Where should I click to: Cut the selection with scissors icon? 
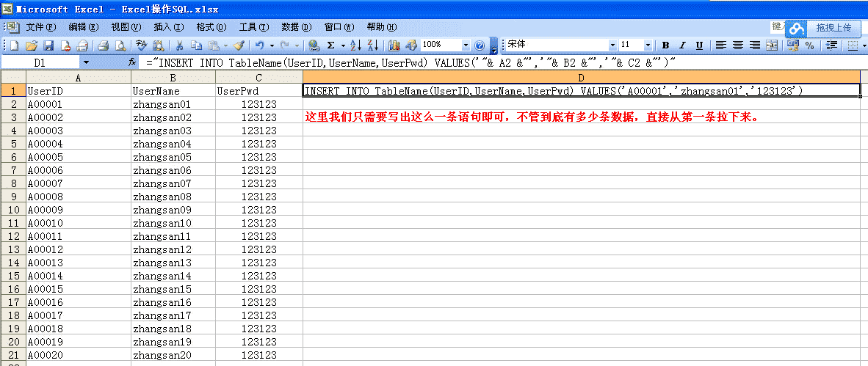click(179, 45)
